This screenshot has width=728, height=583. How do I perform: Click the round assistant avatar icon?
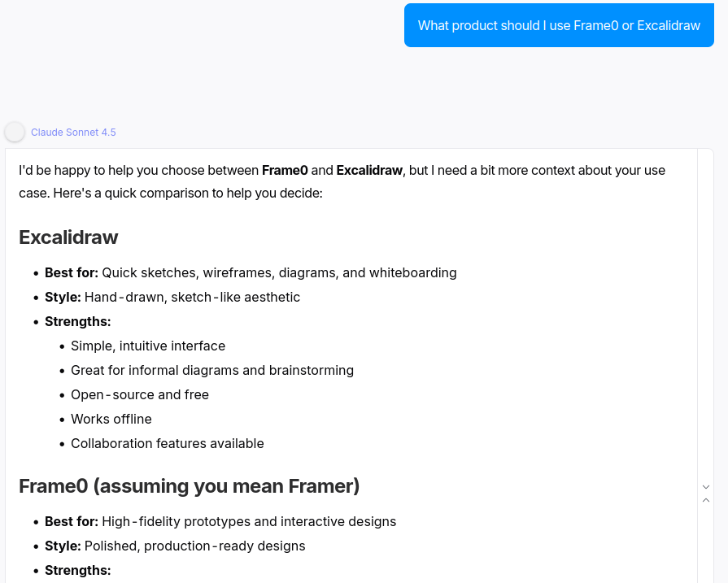pyautogui.click(x=15, y=132)
